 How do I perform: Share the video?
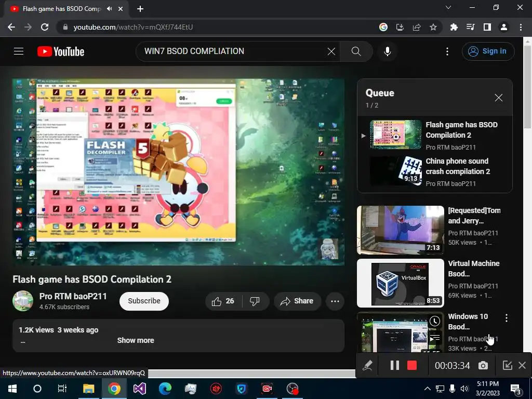coord(297,301)
